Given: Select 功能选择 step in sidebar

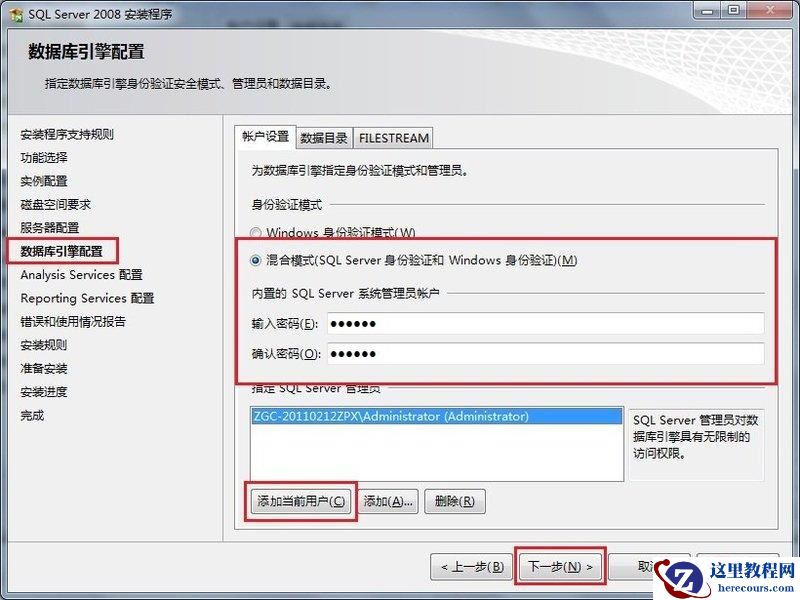Looking at the screenshot, I should tap(44, 158).
